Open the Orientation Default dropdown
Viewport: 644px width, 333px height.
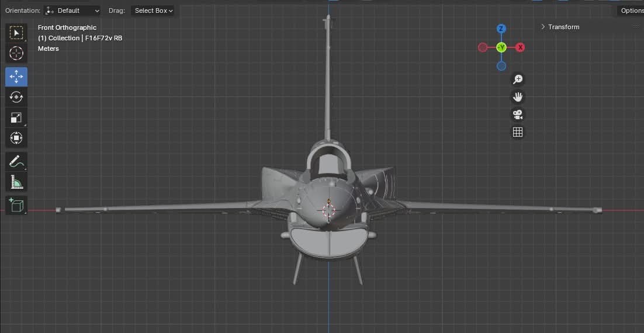click(72, 11)
